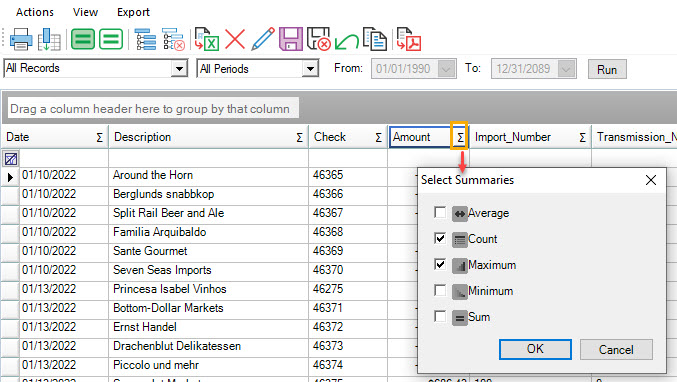Open the Export menu

(133, 12)
